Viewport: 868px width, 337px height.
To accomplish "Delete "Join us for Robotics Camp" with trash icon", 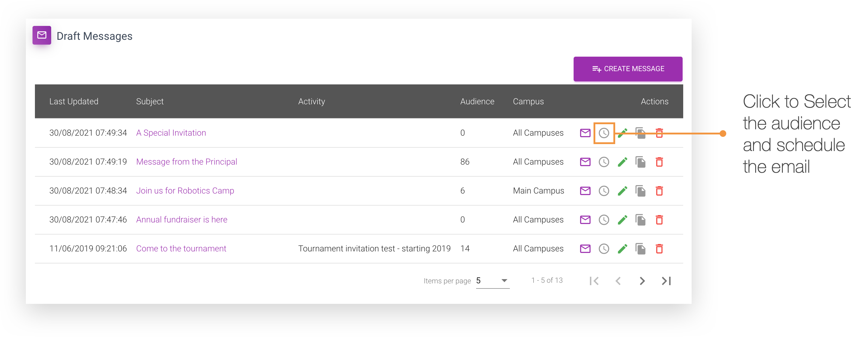I will pos(659,191).
